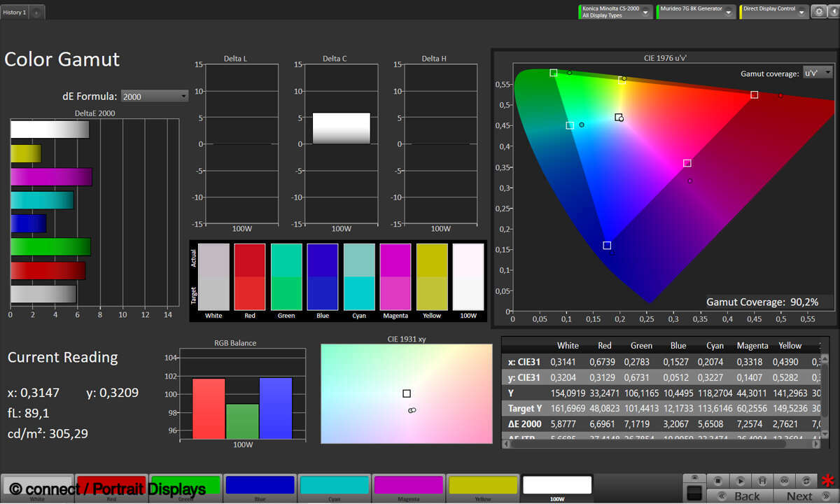This screenshot has height=504, width=840.
Task: Click the Yellow actual/target comparison patch
Action: point(432,276)
